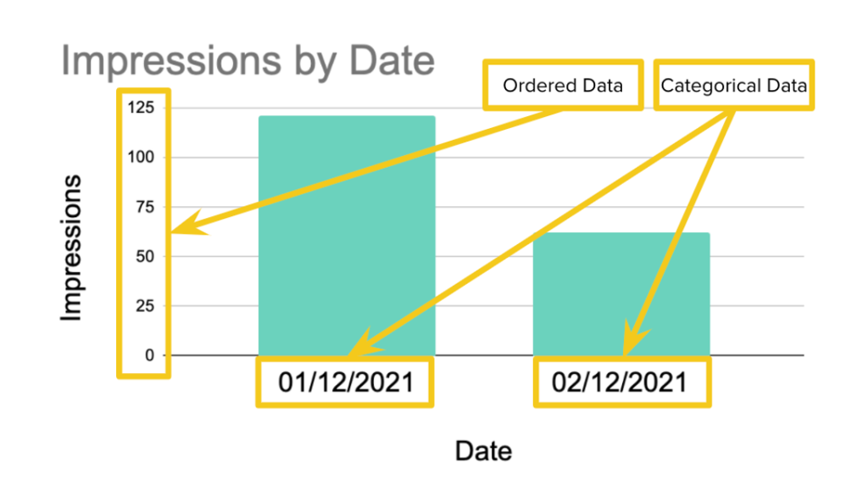
Task: Click the 100 value on y-axis
Action: pyautogui.click(x=141, y=158)
